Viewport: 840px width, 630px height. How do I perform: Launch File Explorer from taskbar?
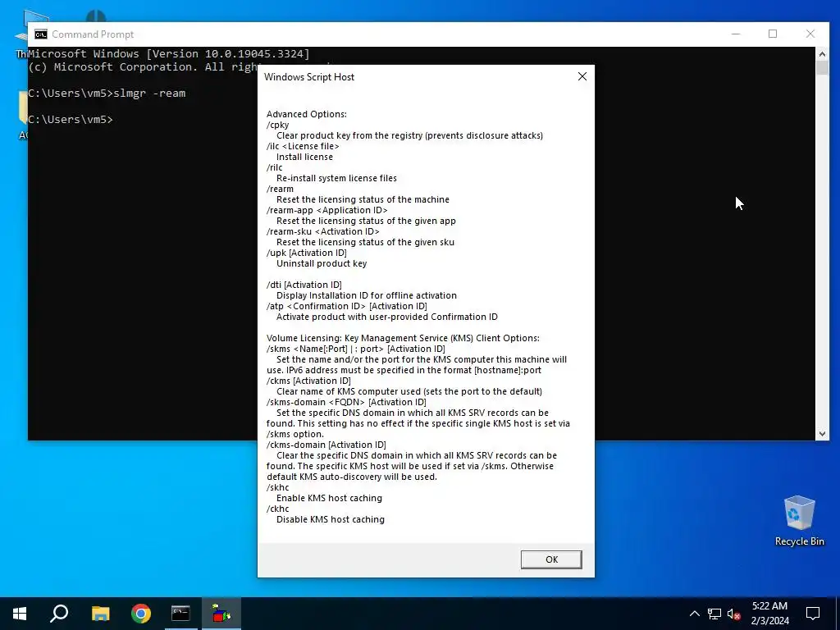click(x=100, y=614)
